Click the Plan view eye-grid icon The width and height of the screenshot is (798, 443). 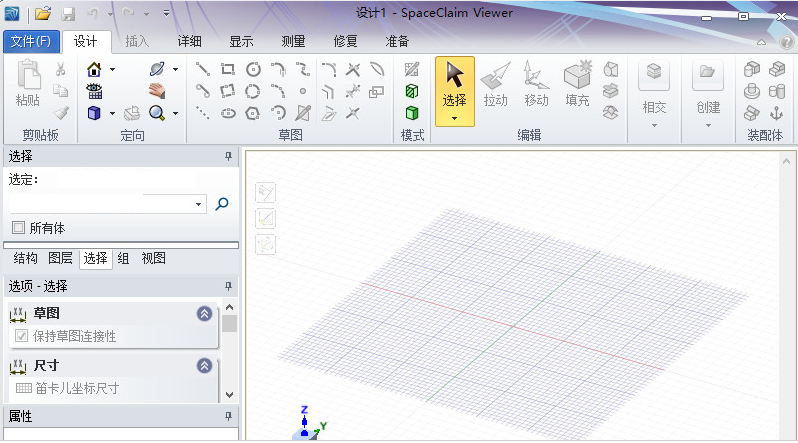pyautogui.click(x=94, y=91)
